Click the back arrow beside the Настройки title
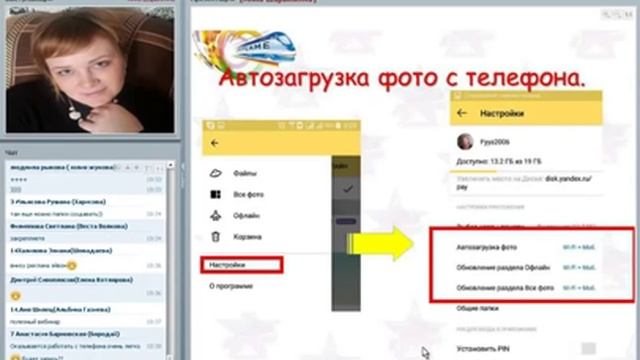 coord(462,113)
